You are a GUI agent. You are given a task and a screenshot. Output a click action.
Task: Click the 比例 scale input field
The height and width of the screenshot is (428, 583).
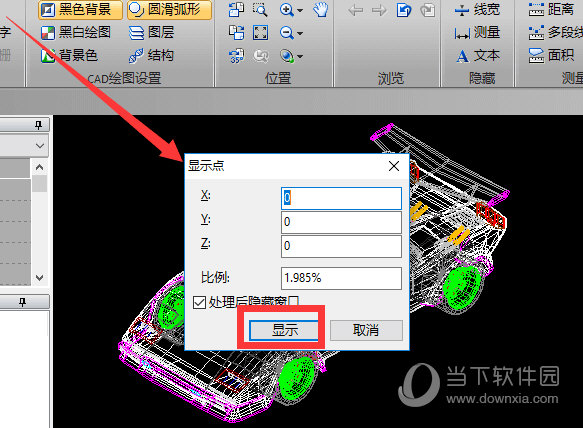(x=341, y=278)
